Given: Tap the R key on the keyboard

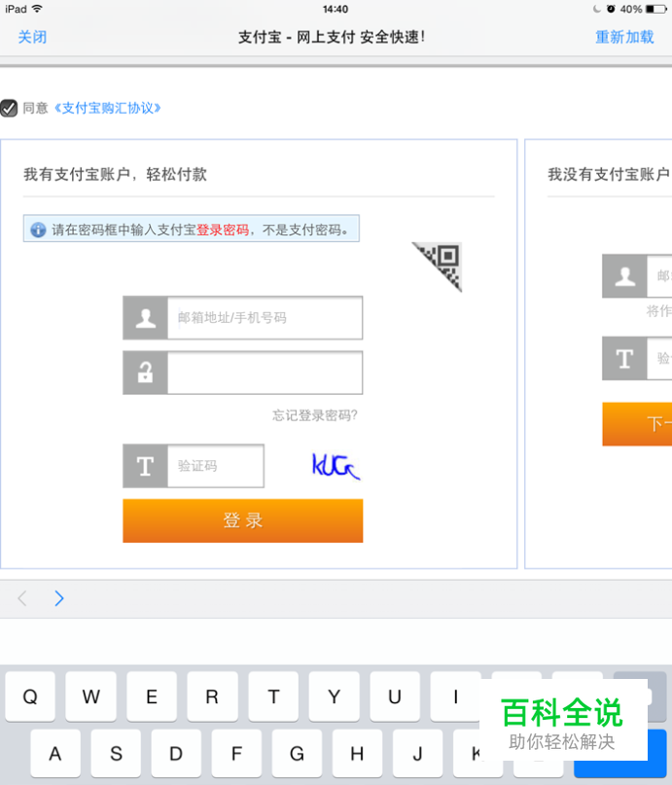Looking at the screenshot, I should 212,696.
